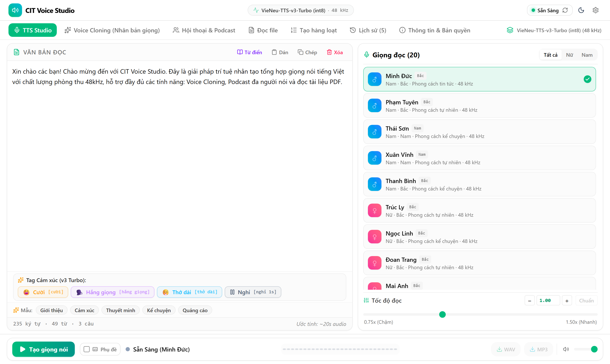
Task: Open Hội thoại & Podcast tab
Action: (204, 30)
